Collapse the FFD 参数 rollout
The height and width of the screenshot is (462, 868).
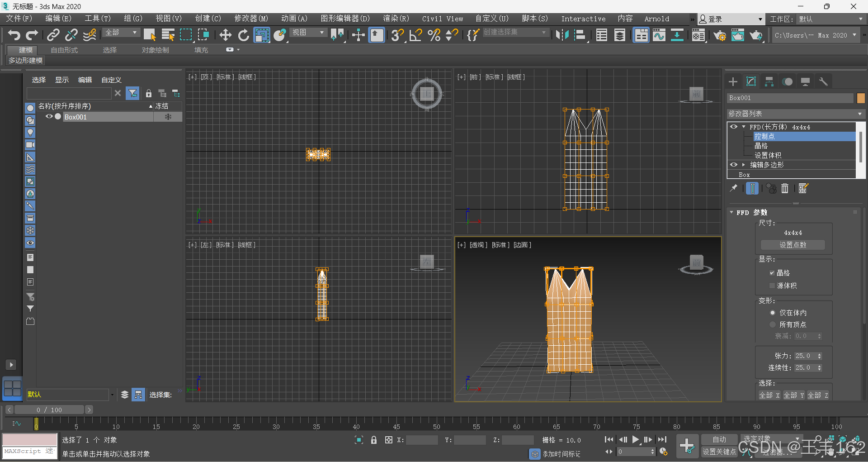click(732, 212)
